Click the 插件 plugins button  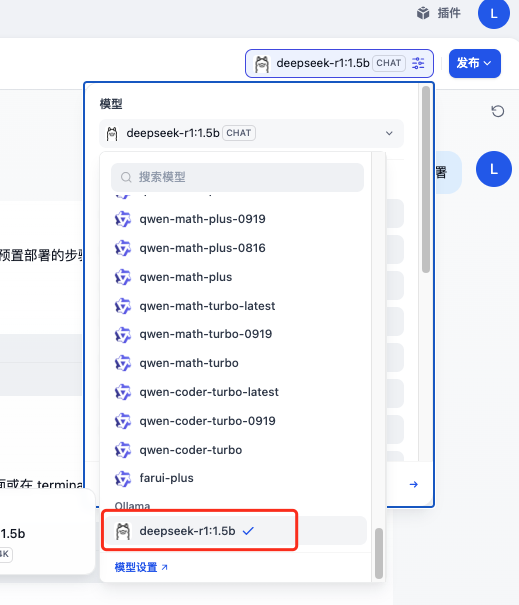click(x=438, y=13)
